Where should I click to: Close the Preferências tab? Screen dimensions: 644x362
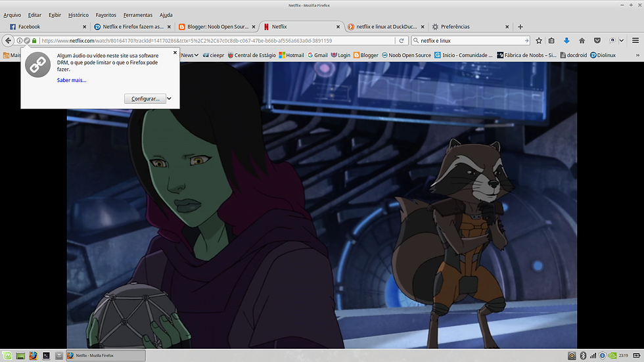tap(507, 27)
